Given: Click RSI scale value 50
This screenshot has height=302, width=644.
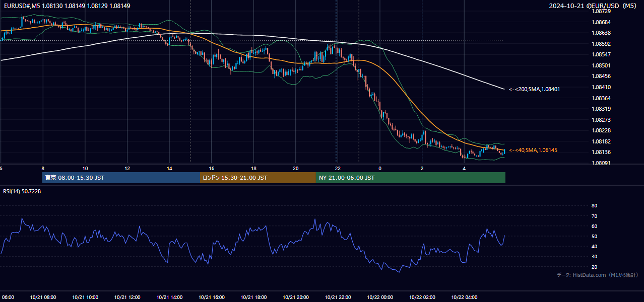Looking at the screenshot, I should pos(594,236).
